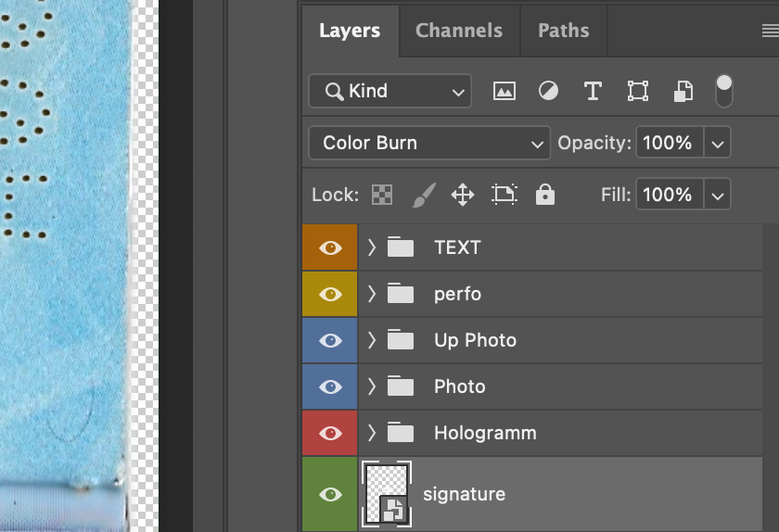The image size is (779, 532).
Task: Toggle visibility of signature layer
Action: click(x=330, y=495)
